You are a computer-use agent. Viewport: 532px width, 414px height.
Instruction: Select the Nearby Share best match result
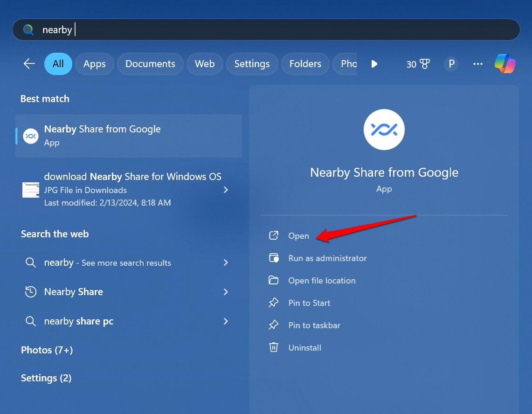(x=129, y=136)
